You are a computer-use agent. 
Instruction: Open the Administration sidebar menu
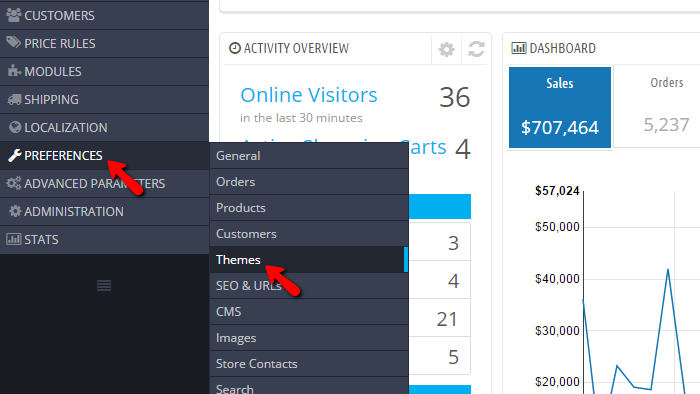tap(104, 212)
